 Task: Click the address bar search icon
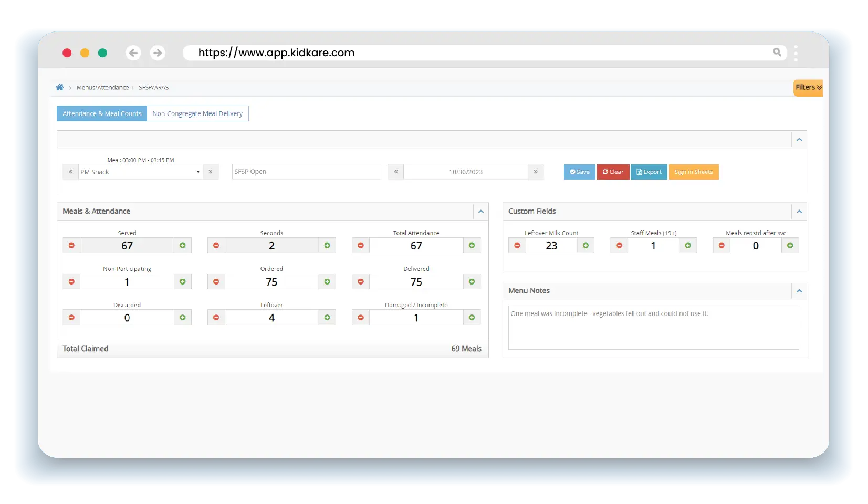pyautogui.click(x=777, y=52)
